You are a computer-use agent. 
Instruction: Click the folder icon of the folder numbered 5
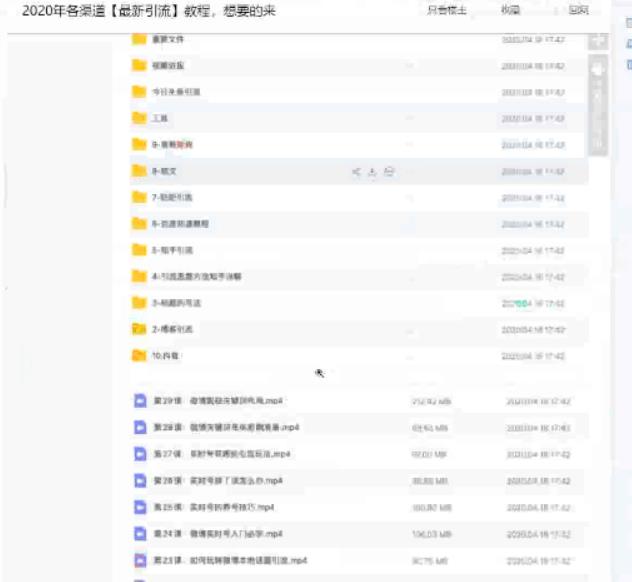point(139,250)
